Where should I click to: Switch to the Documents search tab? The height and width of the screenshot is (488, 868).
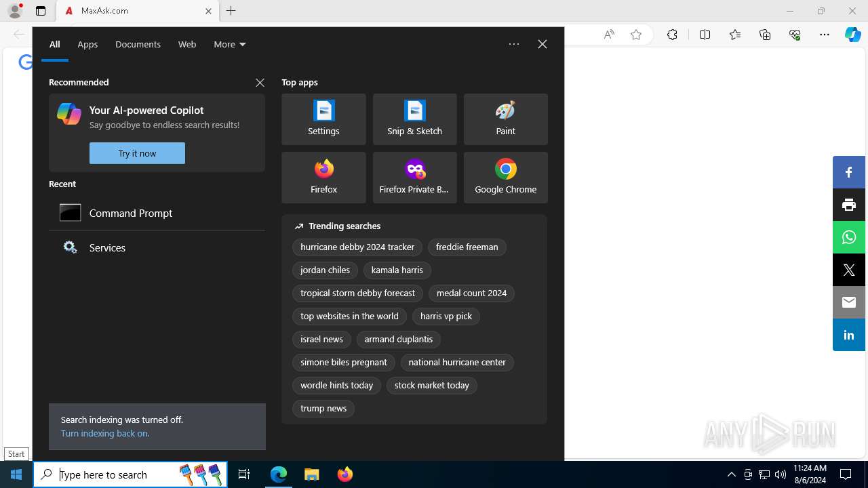(x=138, y=44)
